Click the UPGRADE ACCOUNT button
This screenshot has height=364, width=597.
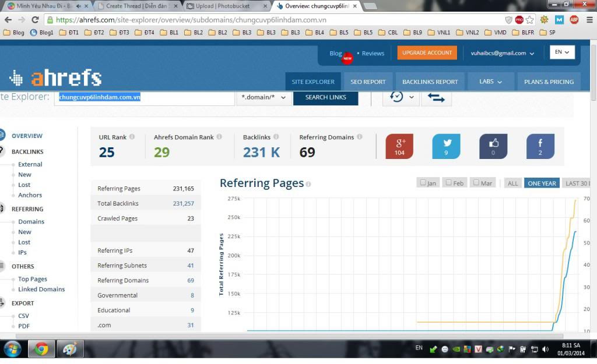pos(427,53)
